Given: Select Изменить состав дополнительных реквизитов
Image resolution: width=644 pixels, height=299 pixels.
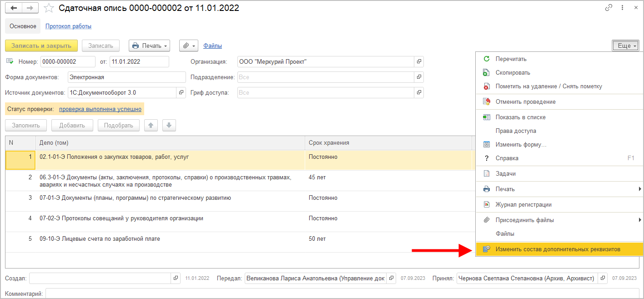Looking at the screenshot, I should (x=558, y=249).
